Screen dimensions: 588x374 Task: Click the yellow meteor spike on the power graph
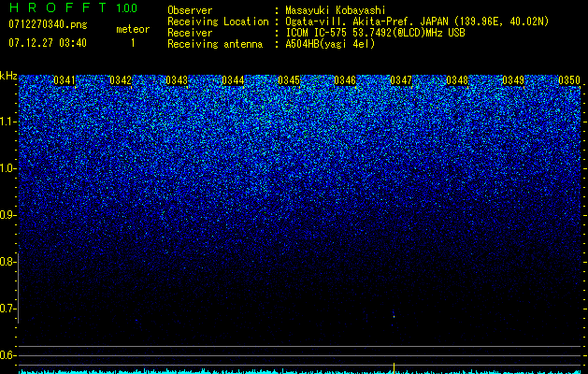394,367
